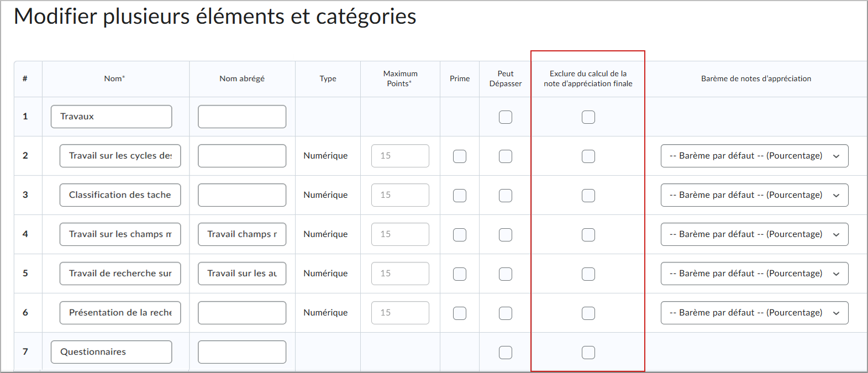The width and height of the screenshot is (868, 373).
Task: Open the Barème dropdown for row 5
Action: pyautogui.click(x=754, y=274)
